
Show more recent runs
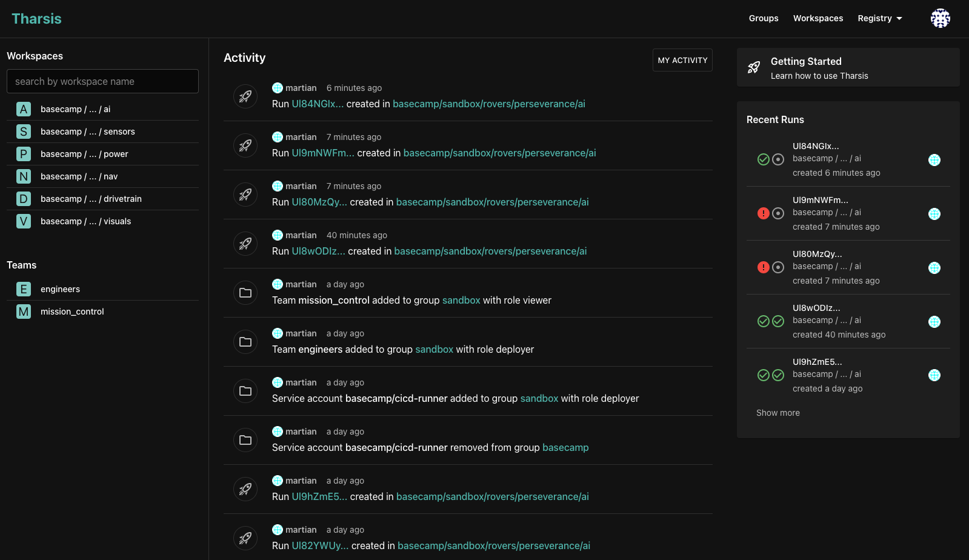[x=778, y=413]
